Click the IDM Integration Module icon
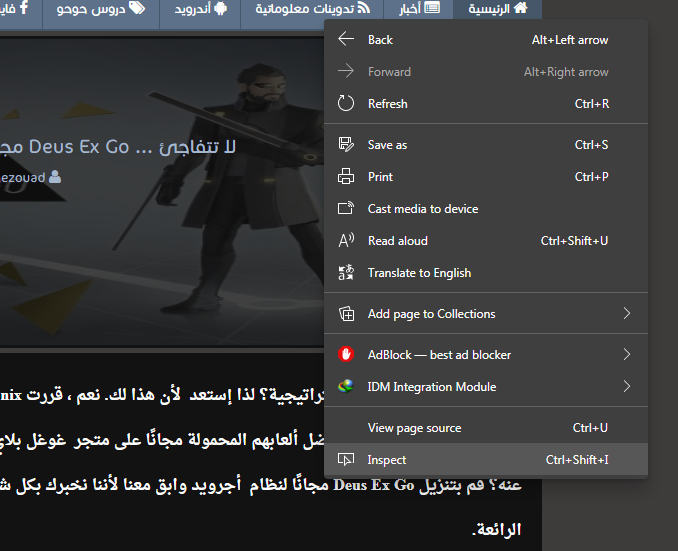The image size is (678, 551). (x=347, y=387)
